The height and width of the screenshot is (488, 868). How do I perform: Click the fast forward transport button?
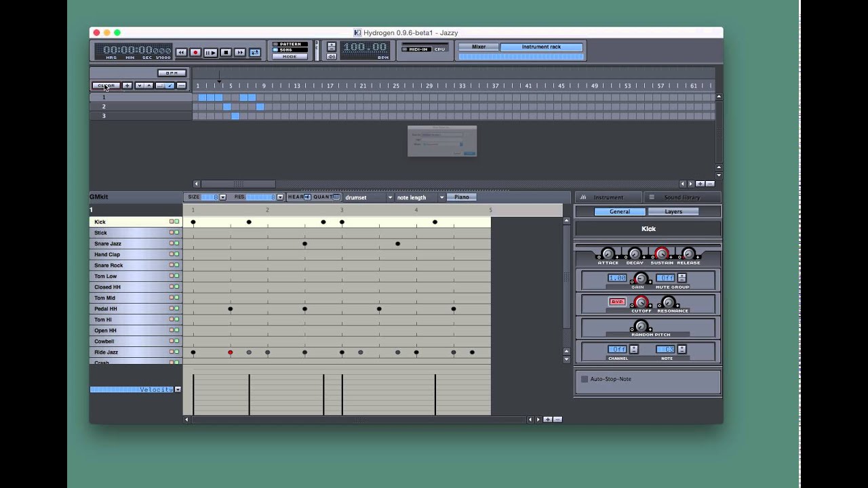tap(240, 52)
